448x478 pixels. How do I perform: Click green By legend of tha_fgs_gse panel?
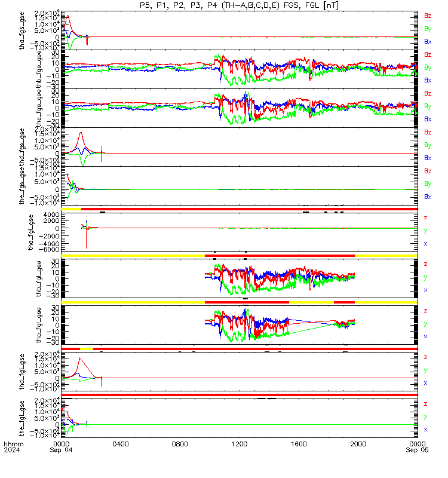(x=428, y=29)
